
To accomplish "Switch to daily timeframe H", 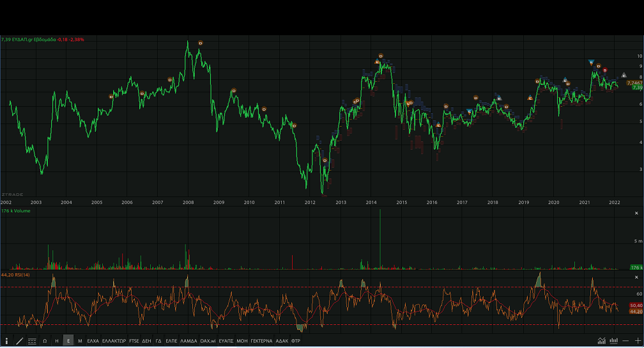I will [x=57, y=341].
